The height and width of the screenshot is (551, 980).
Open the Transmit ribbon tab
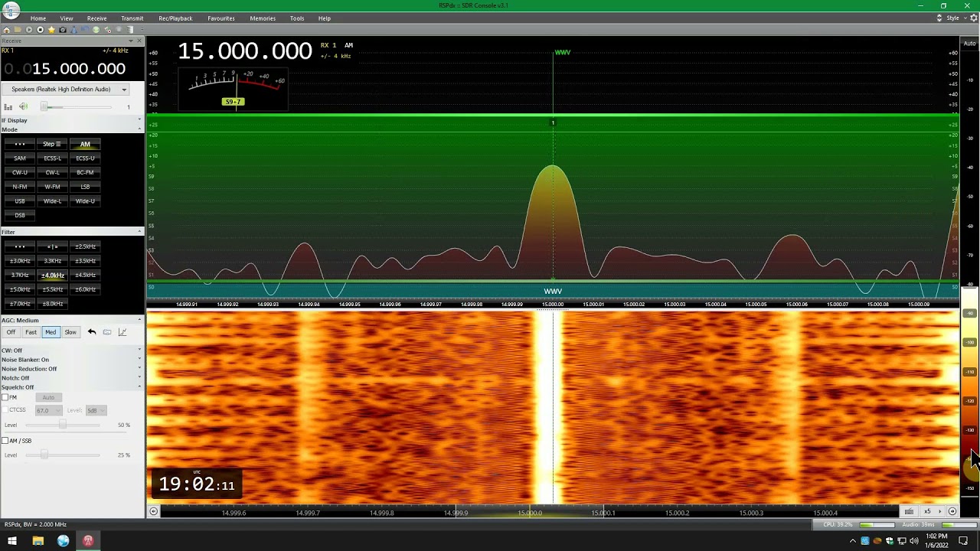point(132,18)
